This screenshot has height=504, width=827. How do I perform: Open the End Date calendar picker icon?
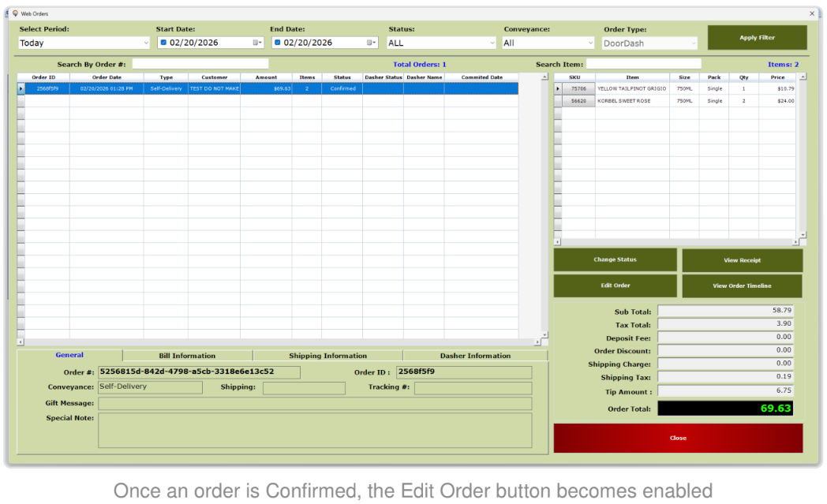372,43
